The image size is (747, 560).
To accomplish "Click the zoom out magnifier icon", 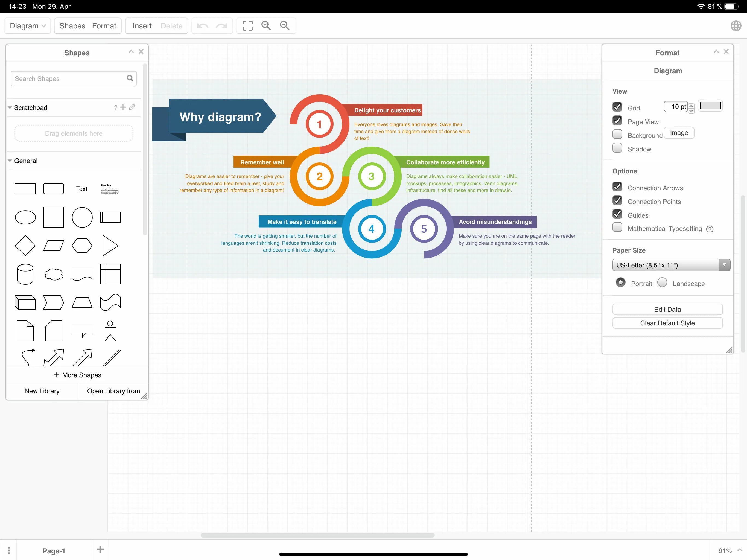I will coord(284,26).
